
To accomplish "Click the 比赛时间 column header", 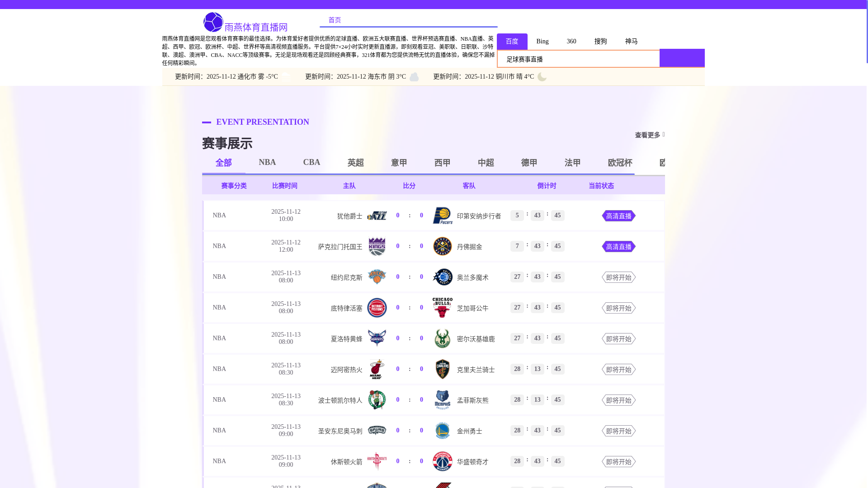I will [285, 186].
